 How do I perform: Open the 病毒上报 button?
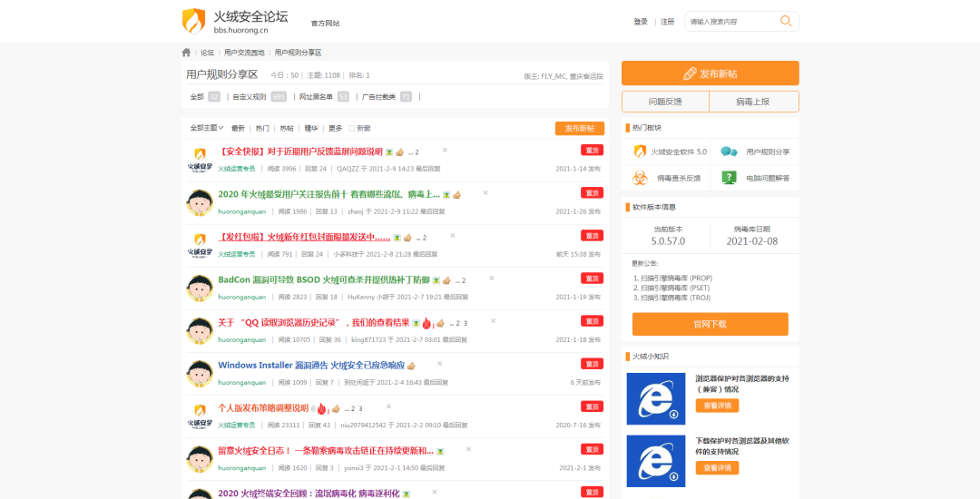(753, 102)
